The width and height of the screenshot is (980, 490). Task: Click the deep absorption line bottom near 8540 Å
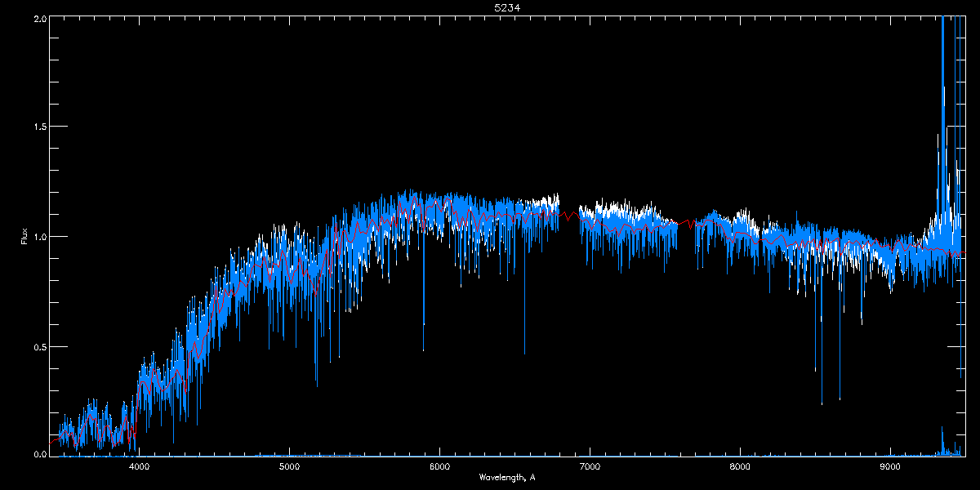click(822, 402)
